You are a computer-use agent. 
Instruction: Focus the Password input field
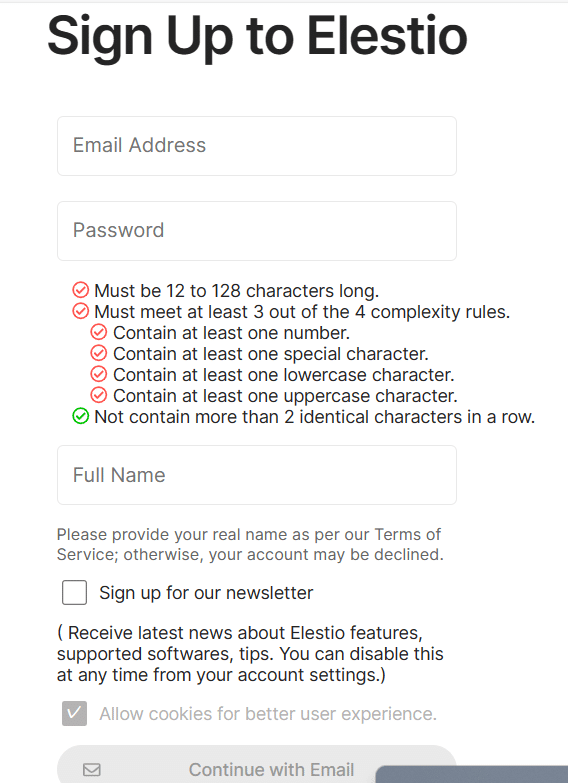click(x=257, y=231)
